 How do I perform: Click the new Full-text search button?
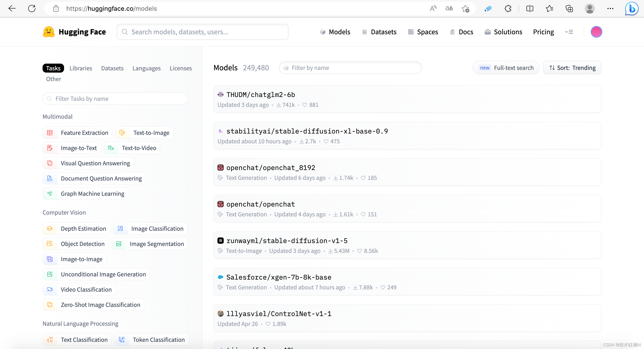(x=506, y=68)
